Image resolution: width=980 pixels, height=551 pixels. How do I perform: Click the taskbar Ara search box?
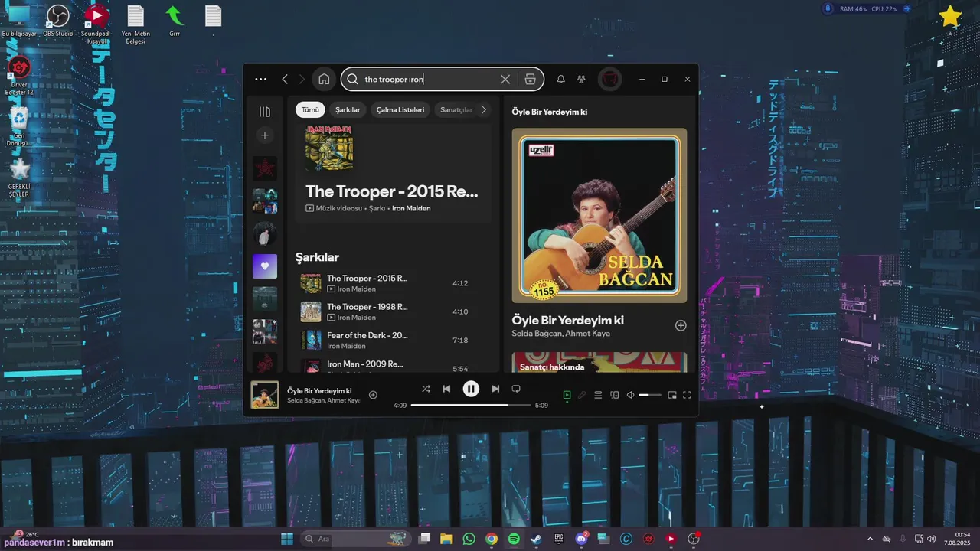tap(356, 539)
